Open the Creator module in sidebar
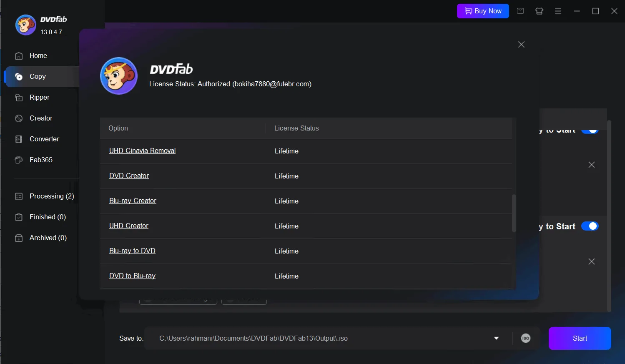Image resolution: width=625 pixels, height=364 pixels. click(x=41, y=118)
